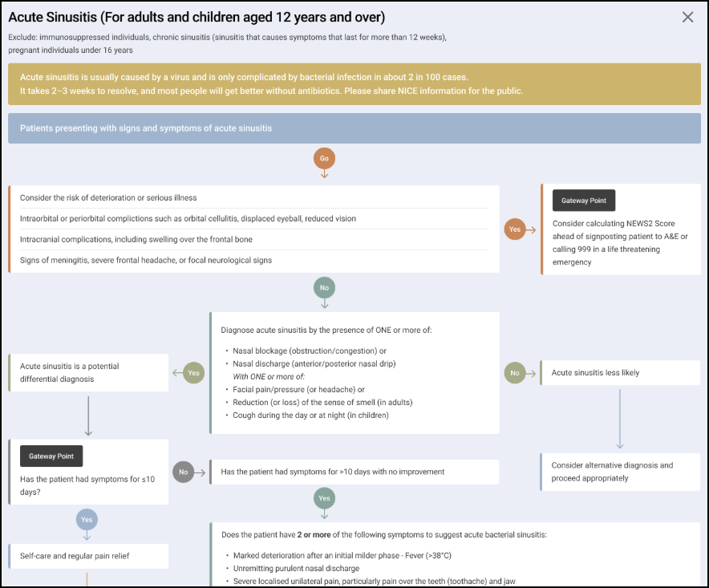Viewport: 709px width, 588px height.
Task: Choose the green No circle below serious illness checks
Action: click(324, 286)
